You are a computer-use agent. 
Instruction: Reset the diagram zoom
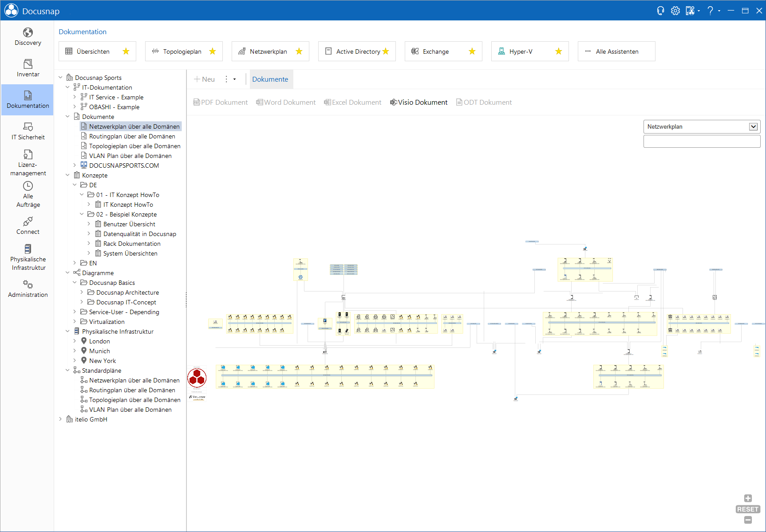click(x=748, y=509)
